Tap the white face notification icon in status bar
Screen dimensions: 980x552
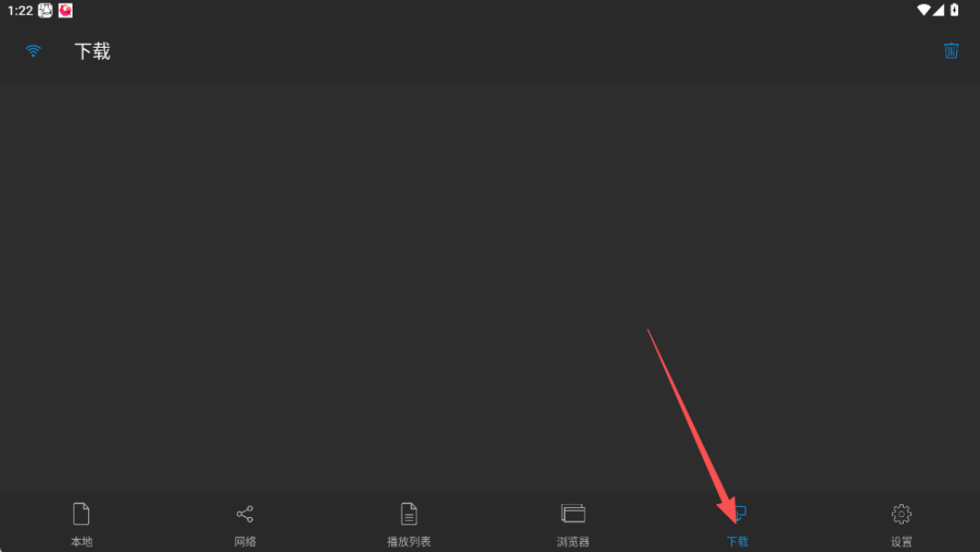click(x=45, y=11)
